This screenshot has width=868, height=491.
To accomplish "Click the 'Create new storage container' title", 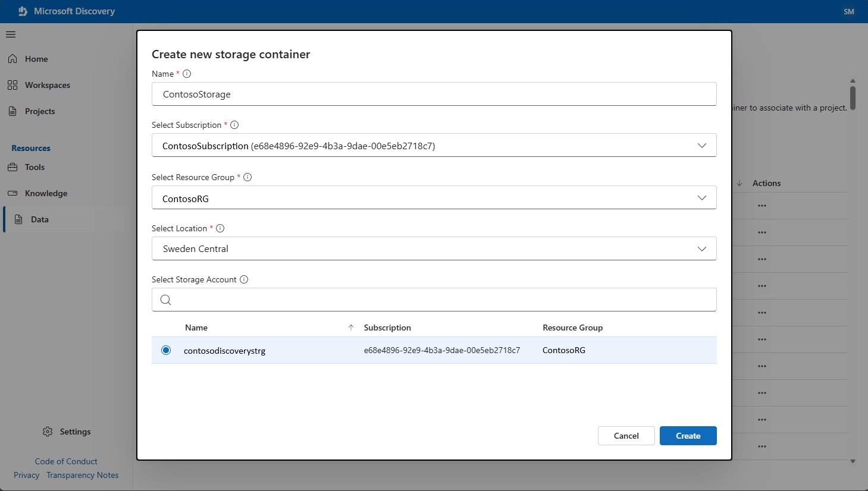I will coord(231,54).
